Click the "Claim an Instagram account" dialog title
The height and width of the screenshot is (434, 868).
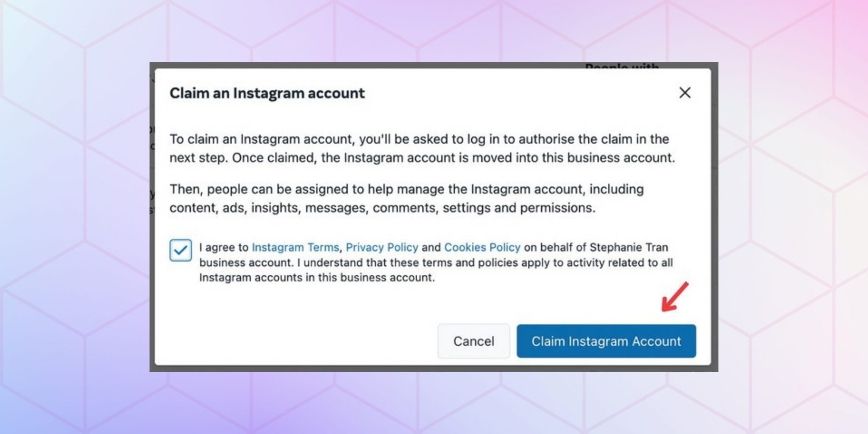[x=267, y=93]
